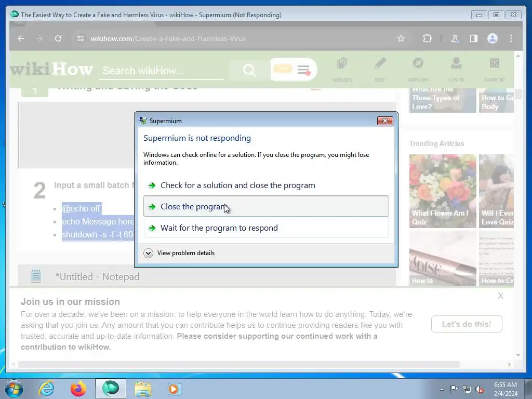532x399 pixels.
Task: Click the @echo off code line
Action: (x=81, y=208)
